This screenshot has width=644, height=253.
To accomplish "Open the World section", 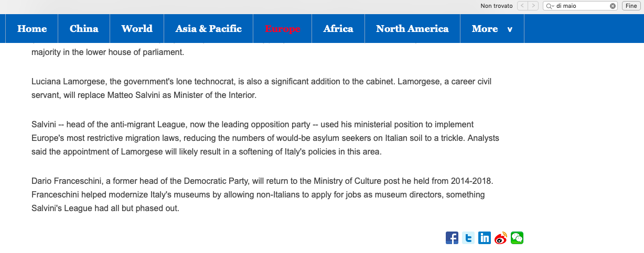I will tap(137, 29).
